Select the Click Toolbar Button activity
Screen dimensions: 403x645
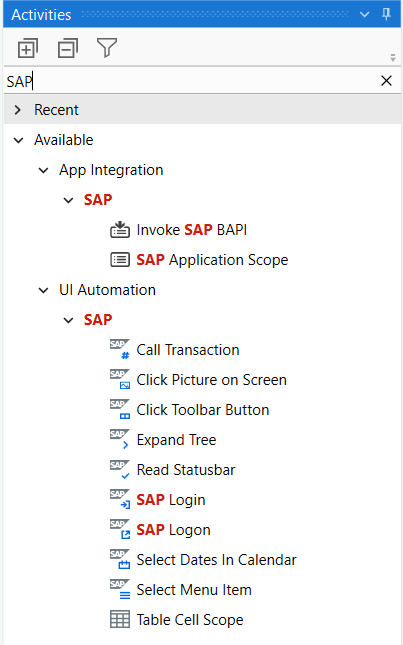point(203,410)
